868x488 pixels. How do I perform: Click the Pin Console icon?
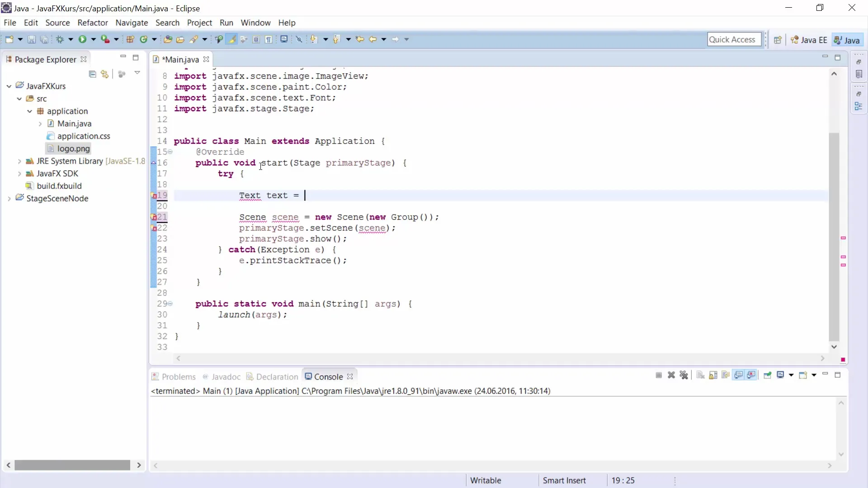768,375
